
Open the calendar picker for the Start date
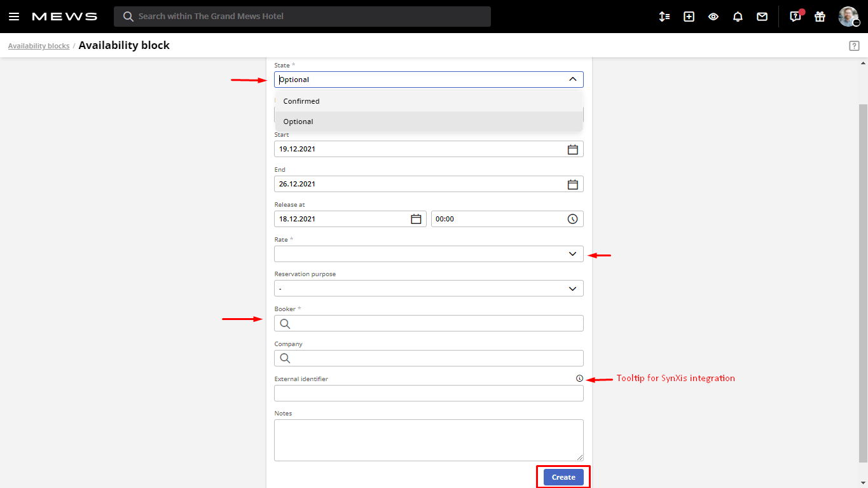click(x=572, y=149)
